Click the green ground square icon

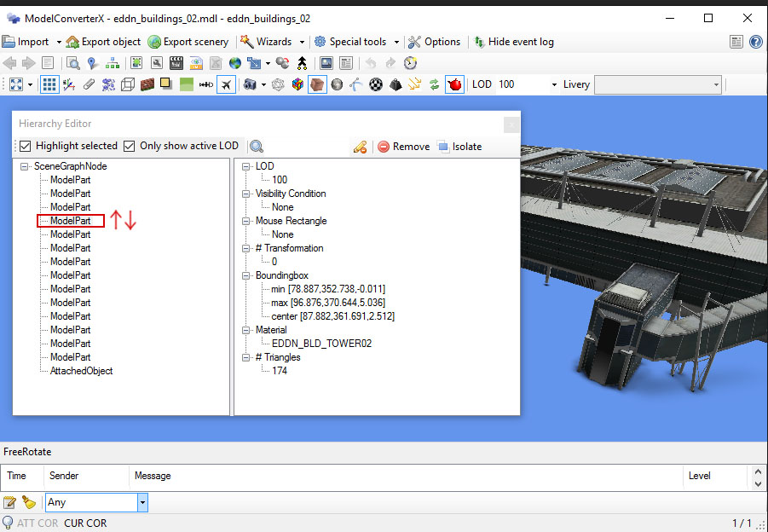click(186, 84)
